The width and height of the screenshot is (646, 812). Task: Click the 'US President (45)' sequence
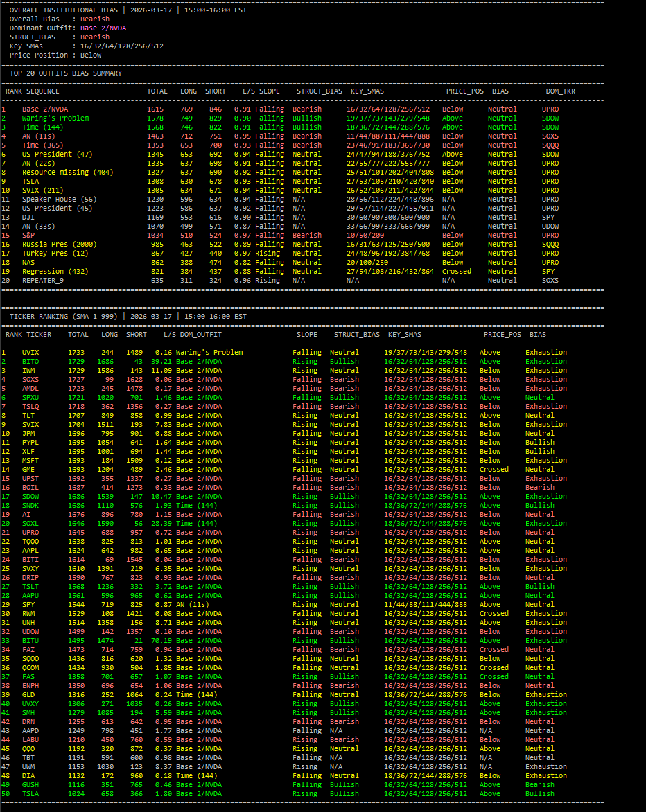tap(58, 208)
